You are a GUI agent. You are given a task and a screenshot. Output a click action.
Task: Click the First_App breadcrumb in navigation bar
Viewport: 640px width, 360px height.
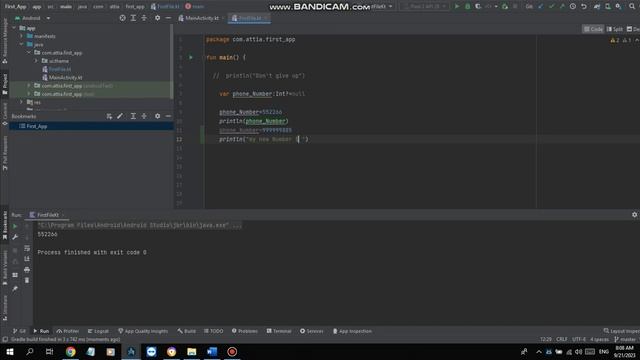click(x=16, y=7)
